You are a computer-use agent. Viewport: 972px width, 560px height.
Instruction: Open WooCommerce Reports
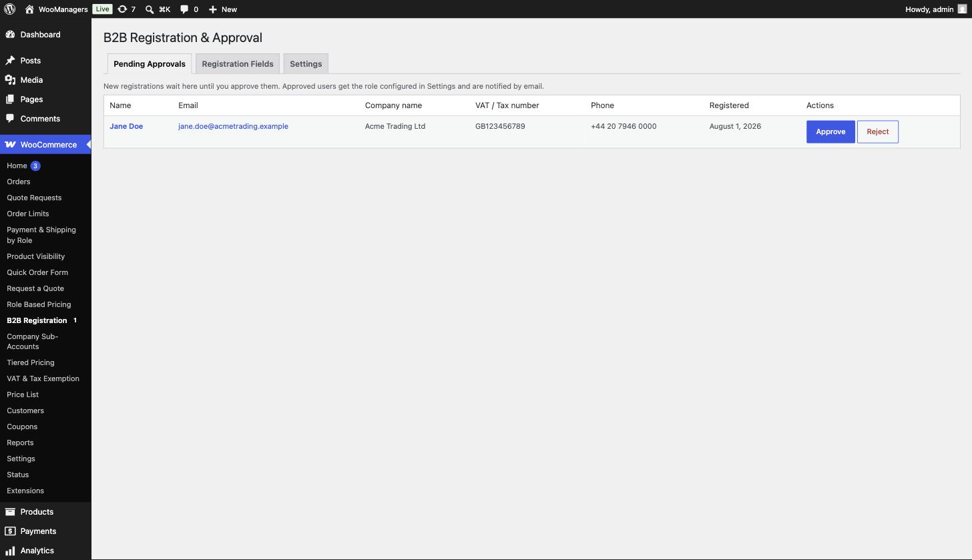pos(20,443)
